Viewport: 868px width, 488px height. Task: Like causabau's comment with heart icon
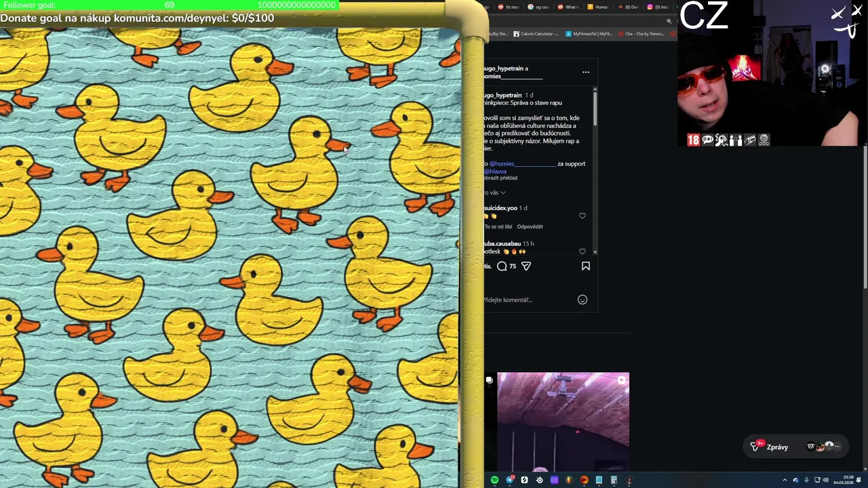(x=583, y=251)
